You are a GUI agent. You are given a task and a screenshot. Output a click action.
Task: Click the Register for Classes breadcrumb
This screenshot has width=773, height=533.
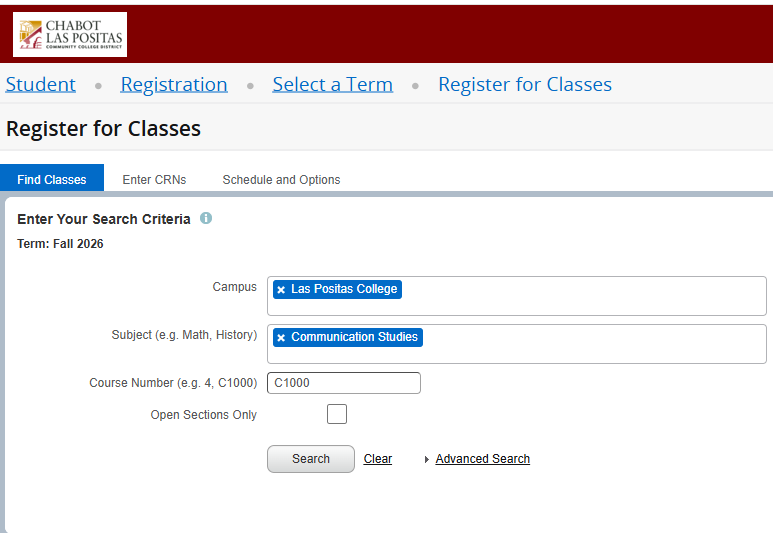point(525,85)
